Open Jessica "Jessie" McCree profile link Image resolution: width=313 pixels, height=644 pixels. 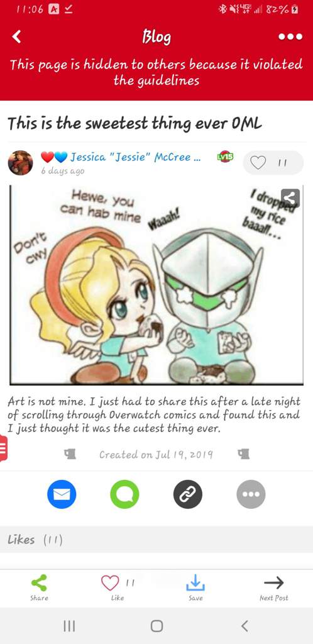pyautogui.click(x=131, y=157)
